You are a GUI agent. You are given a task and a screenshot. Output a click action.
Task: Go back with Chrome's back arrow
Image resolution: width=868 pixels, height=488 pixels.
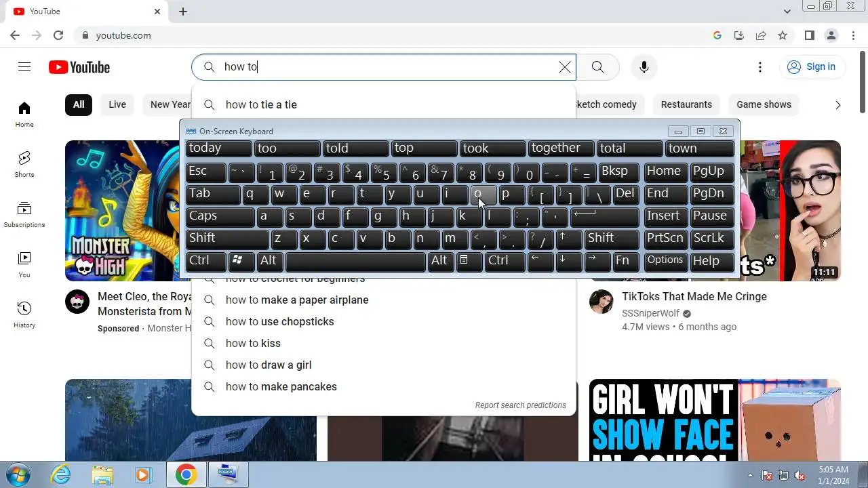15,35
